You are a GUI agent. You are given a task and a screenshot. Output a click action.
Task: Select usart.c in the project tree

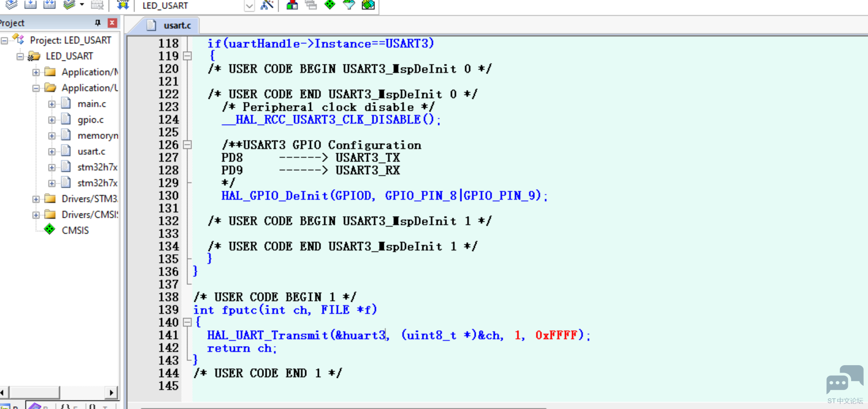(91, 151)
